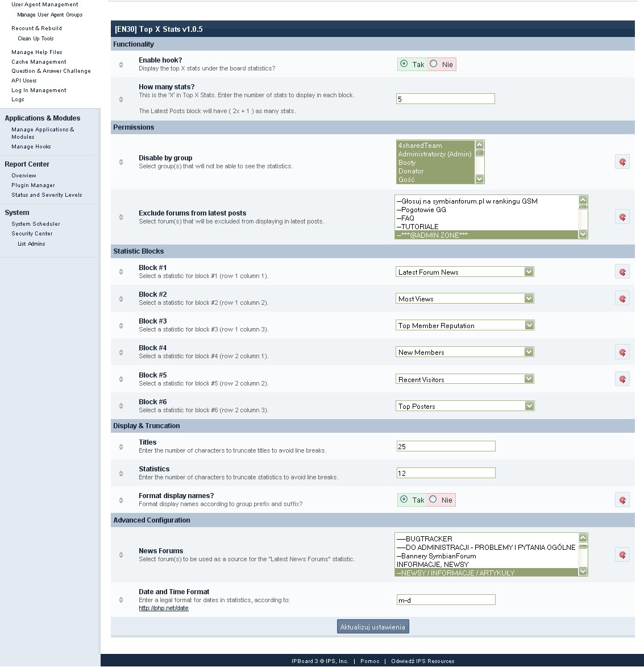Open Manage Hooks in the sidebar
Viewport: 644px width, 667px height.
click(x=31, y=147)
